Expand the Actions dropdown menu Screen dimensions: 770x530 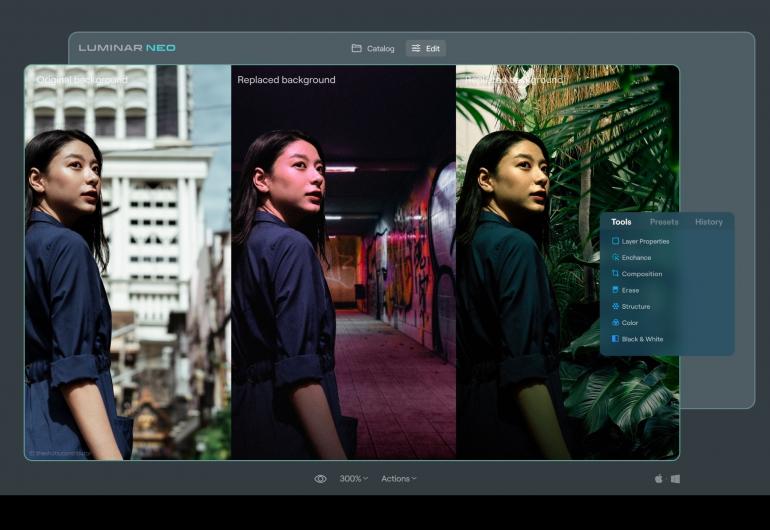[x=398, y=479]
